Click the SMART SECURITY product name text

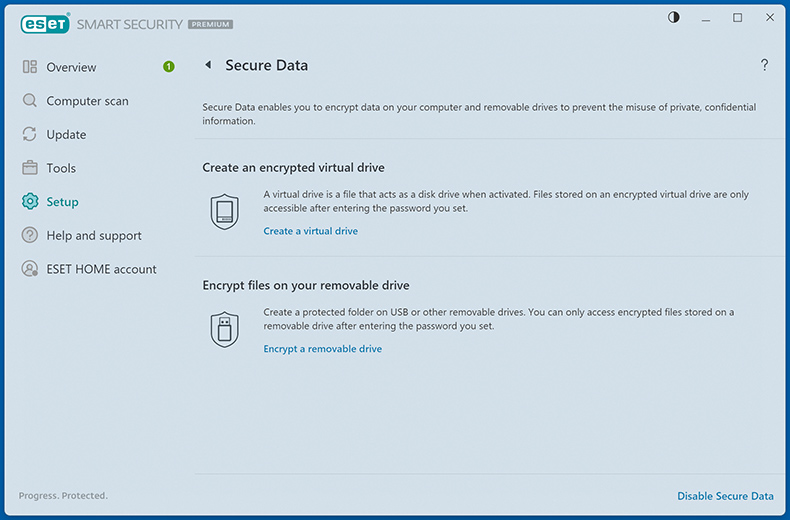coord(129,24)
